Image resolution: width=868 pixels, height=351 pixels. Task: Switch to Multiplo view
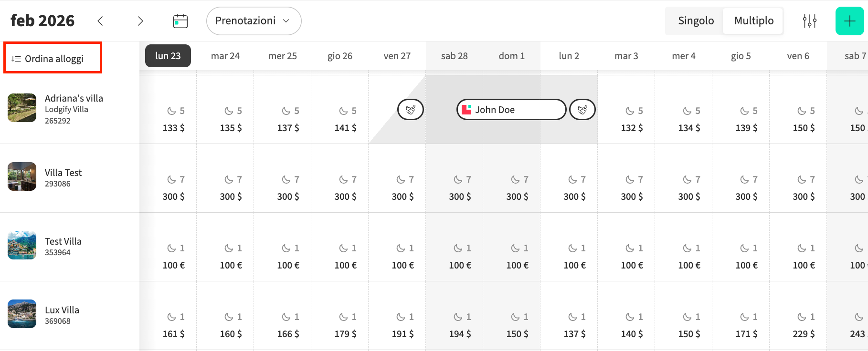point(753,21)
